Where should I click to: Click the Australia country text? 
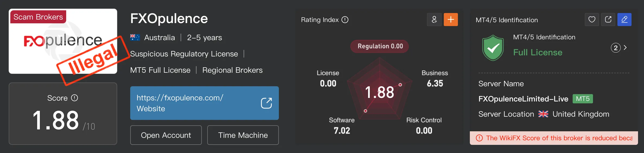[x=160, y=37]
